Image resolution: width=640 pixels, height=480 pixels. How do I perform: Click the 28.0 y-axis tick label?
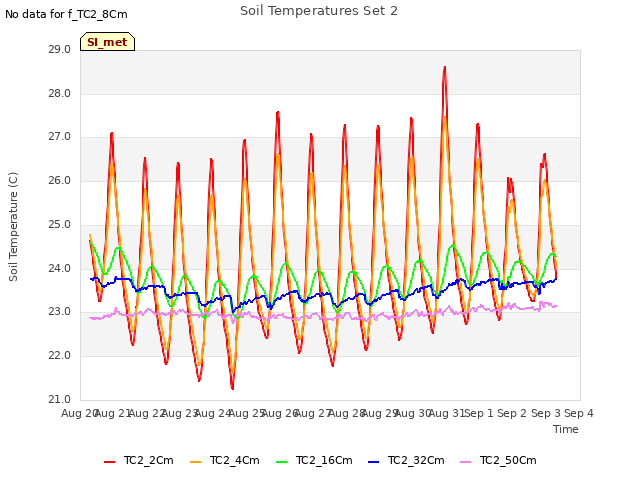pyautogui.click(x=60, y=93)
